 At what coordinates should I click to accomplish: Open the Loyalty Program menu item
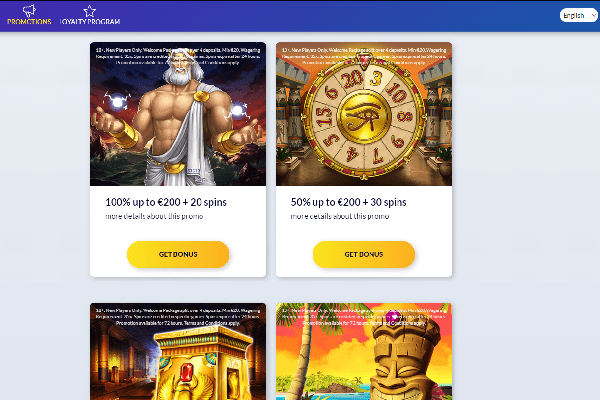click(90, 15)
